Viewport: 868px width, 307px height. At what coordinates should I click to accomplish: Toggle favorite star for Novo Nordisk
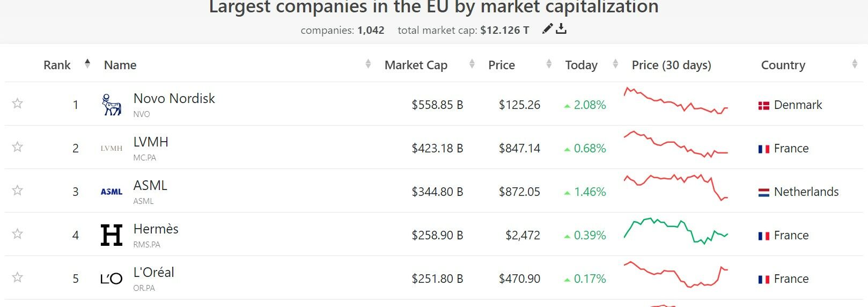click(x=18, y=104)
